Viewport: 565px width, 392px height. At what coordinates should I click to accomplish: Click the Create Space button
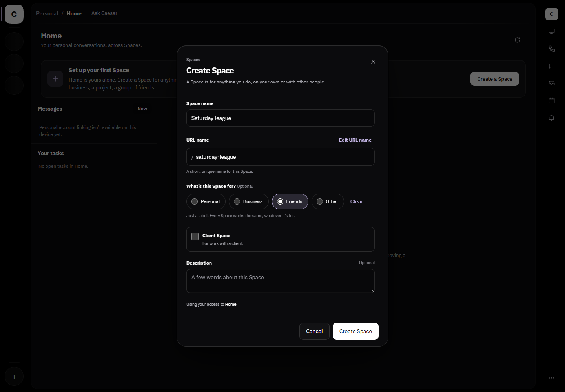click(x=355, y=331)
